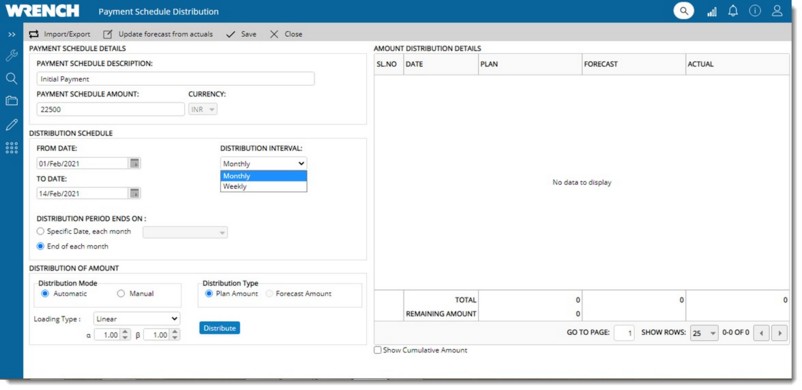Increase the alpha value
The width and height of the screenshot is (802, 390).
click(x=126, y=332)
